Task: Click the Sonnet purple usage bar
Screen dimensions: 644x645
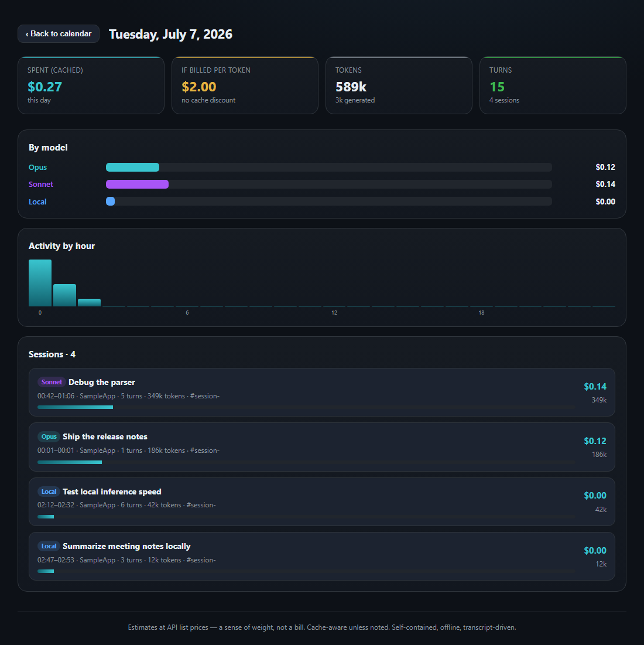Action: (137, 185)
